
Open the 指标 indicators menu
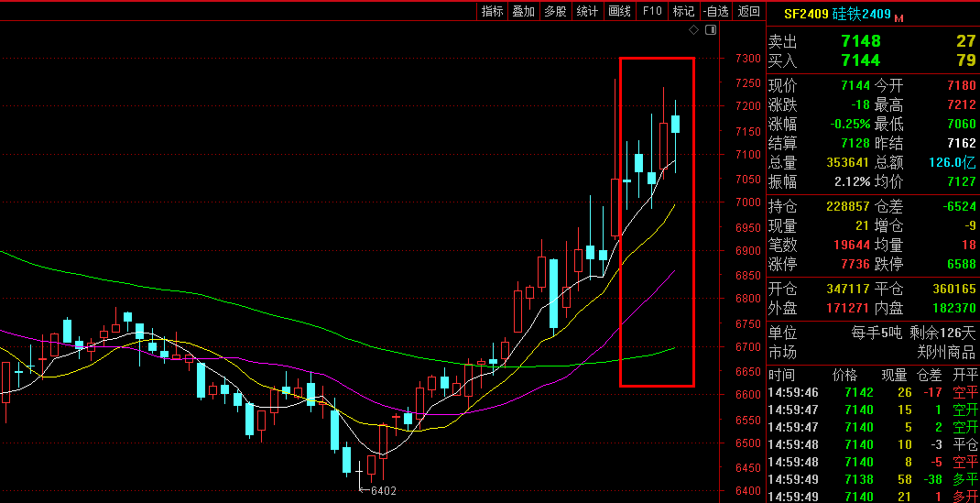point(492,11)
